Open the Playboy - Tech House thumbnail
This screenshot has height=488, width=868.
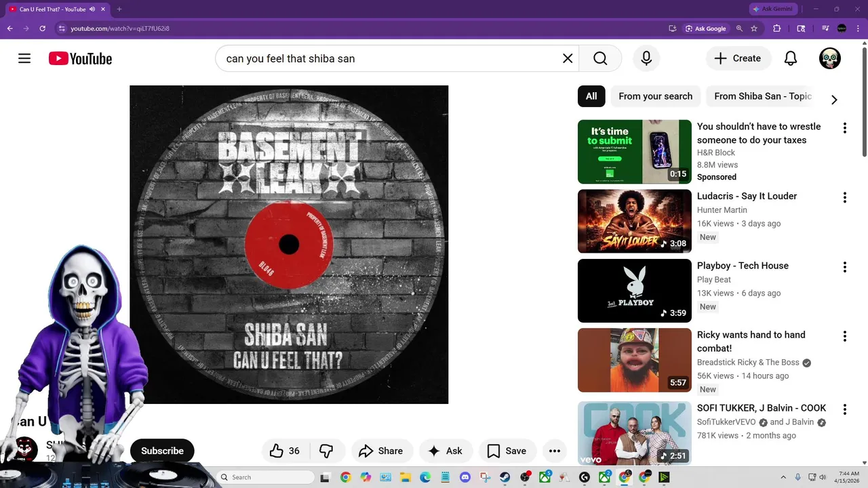(x=635, y=291)
